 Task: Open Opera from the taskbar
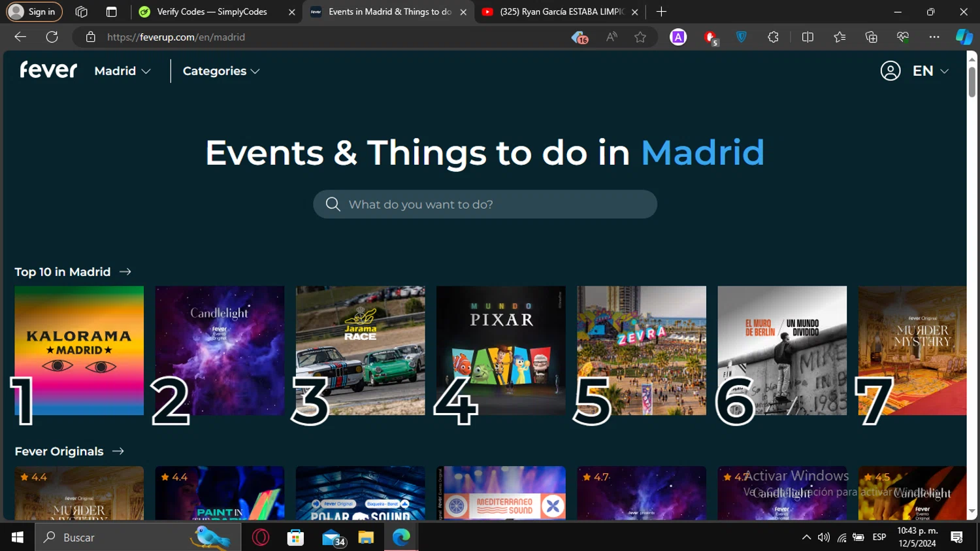click(x=261, y=537)
